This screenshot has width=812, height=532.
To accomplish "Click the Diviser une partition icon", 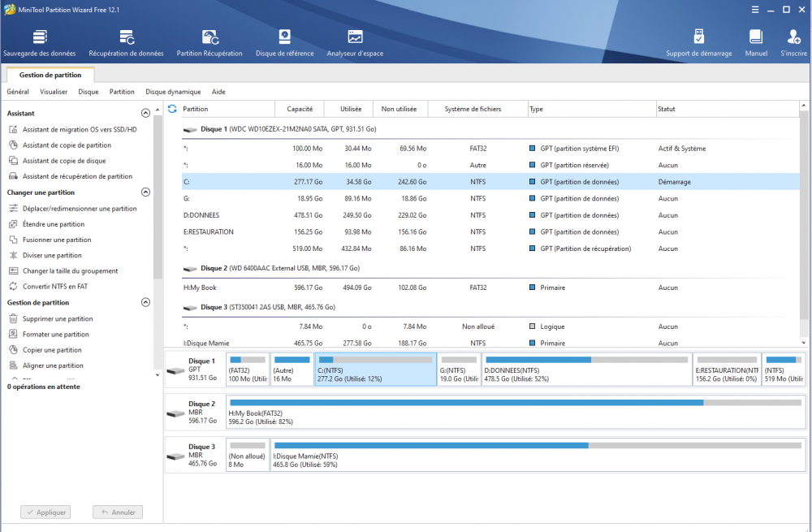I will pyautogui.click(x=14, y=255).
